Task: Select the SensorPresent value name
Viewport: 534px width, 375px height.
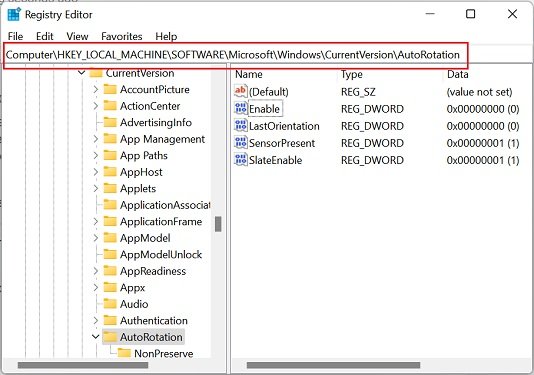Action: pos(282,143)
